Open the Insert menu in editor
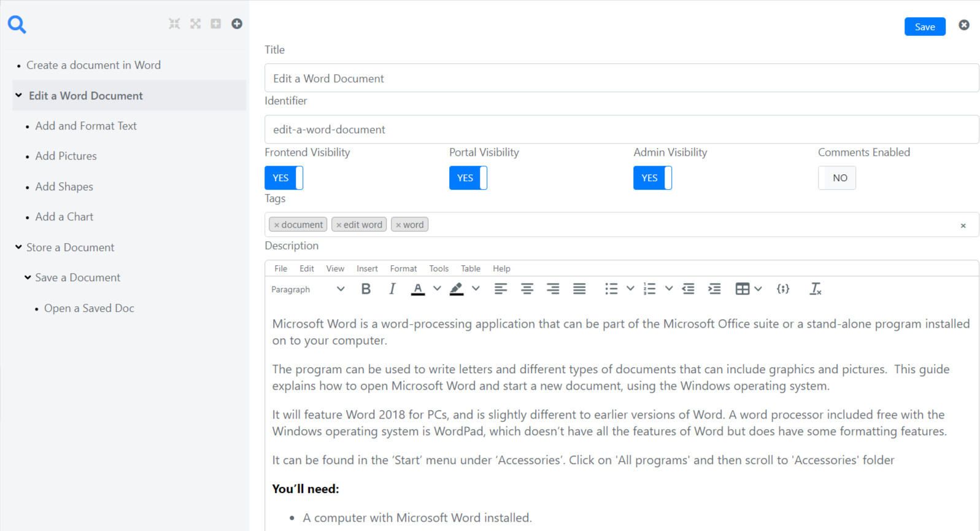Viewport: 980px width, 531px height. 367,269
